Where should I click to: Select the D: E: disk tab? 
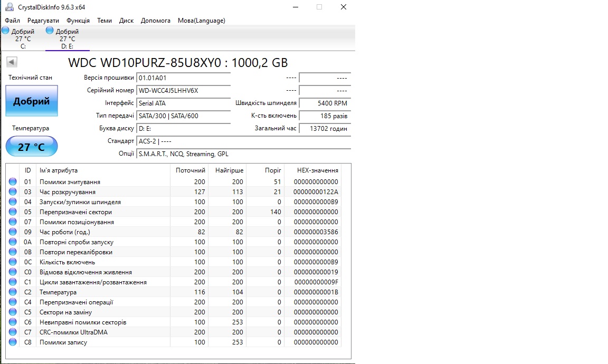coord(67,39)
